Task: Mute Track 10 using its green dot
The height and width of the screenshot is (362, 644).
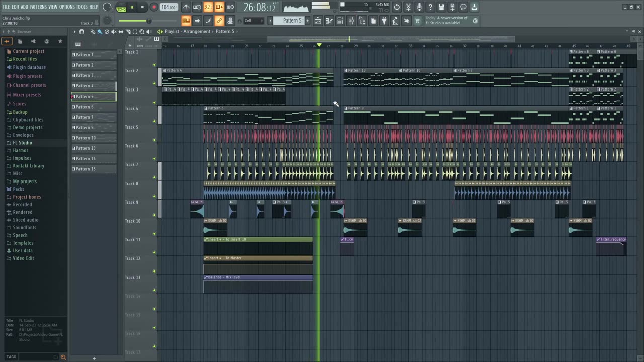Action: coord(154,234)
